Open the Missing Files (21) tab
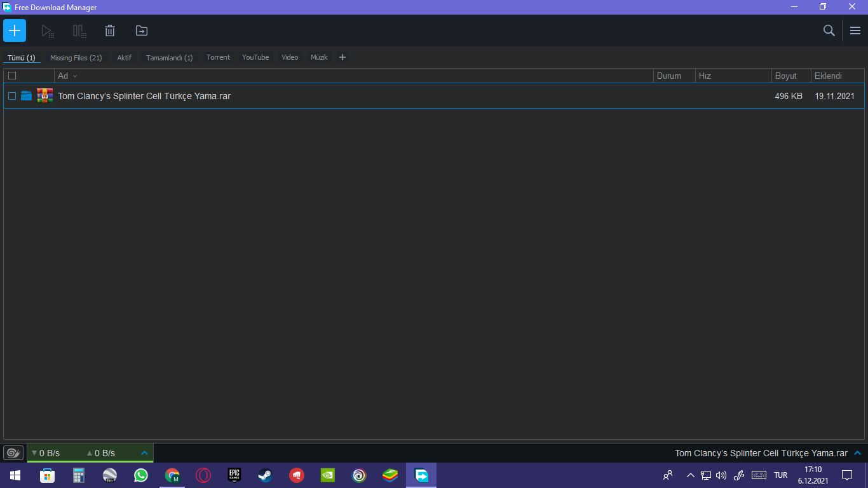This screenshot has height=488, width=868. (76, 58)
